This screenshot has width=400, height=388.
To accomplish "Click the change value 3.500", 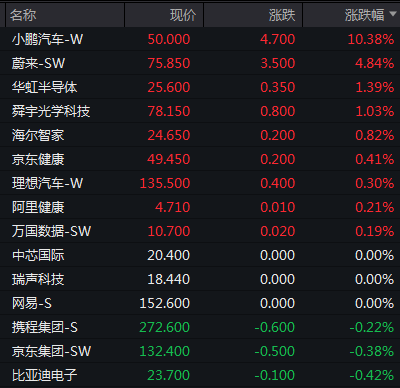I will [278, 63].
